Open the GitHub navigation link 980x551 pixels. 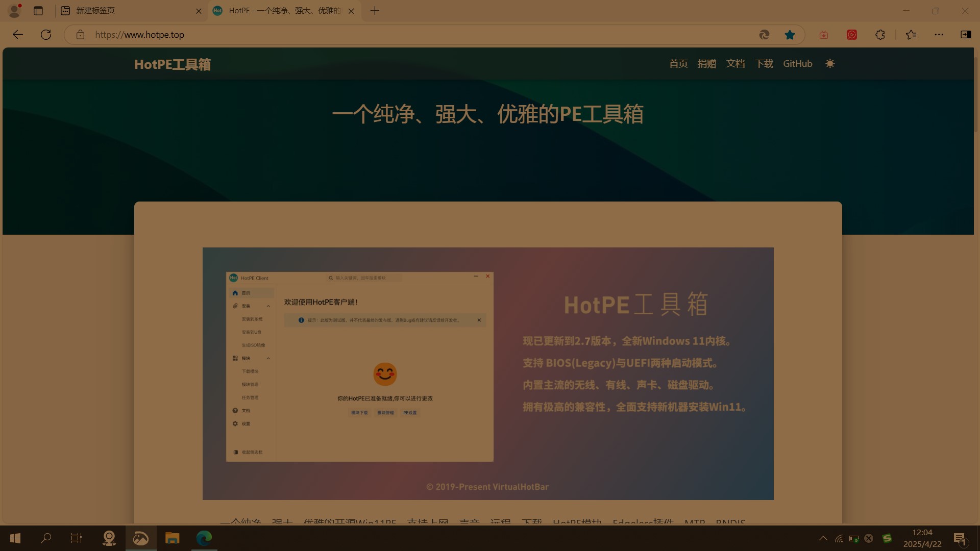798,64
